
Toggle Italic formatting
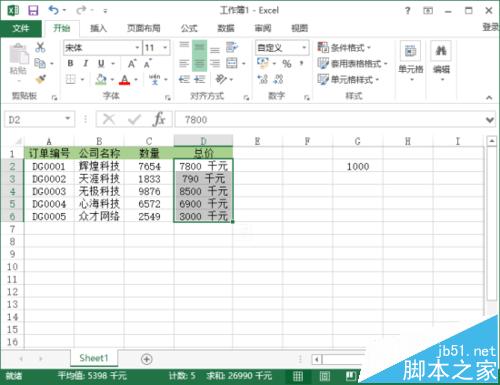[x=85, y=63]
